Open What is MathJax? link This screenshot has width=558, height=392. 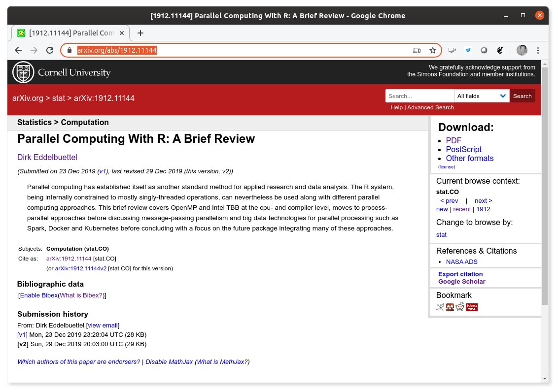click(x=222, y=362)
